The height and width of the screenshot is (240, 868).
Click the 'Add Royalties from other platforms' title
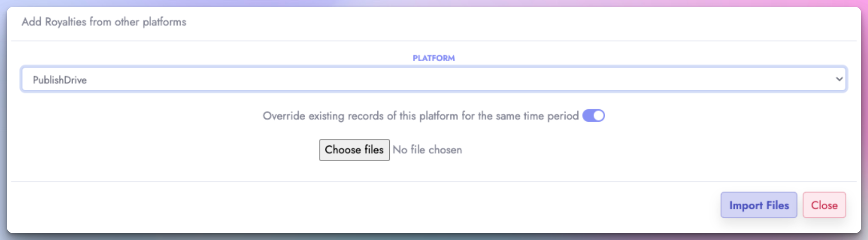[104, 22]
